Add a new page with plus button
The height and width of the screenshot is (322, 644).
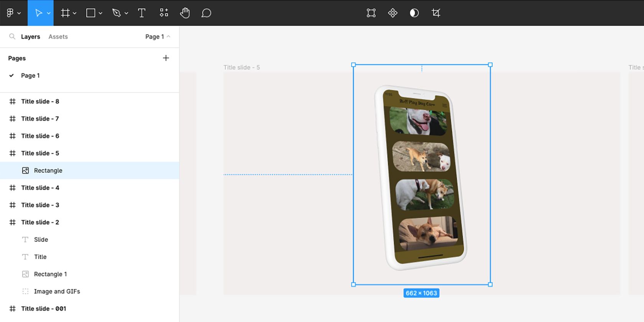pos(166,58)
